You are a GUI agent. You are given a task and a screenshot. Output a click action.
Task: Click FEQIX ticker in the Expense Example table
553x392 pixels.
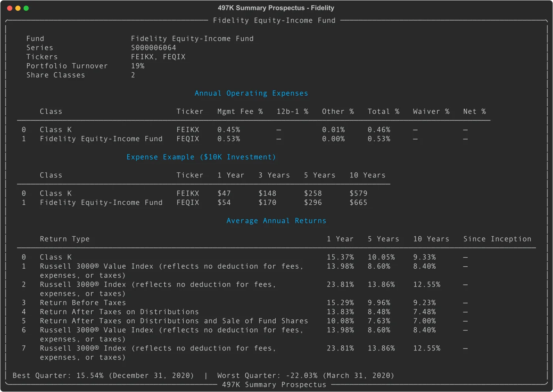coord(188,202)
